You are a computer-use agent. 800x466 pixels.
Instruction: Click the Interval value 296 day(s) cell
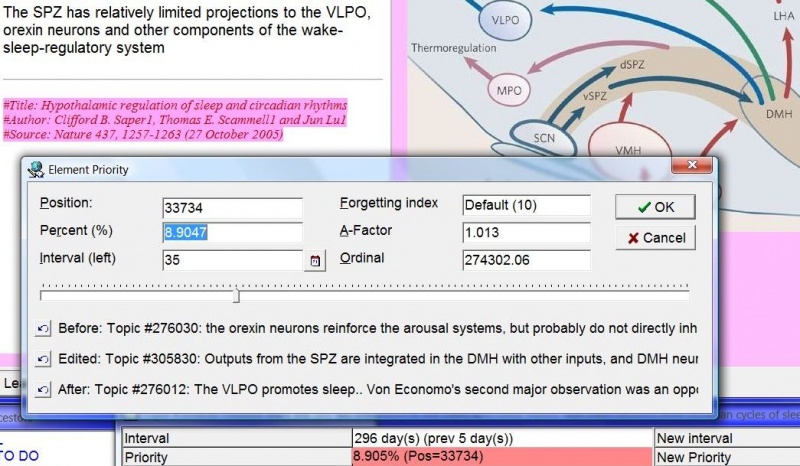pyautogui.click(x=503, y=438)
